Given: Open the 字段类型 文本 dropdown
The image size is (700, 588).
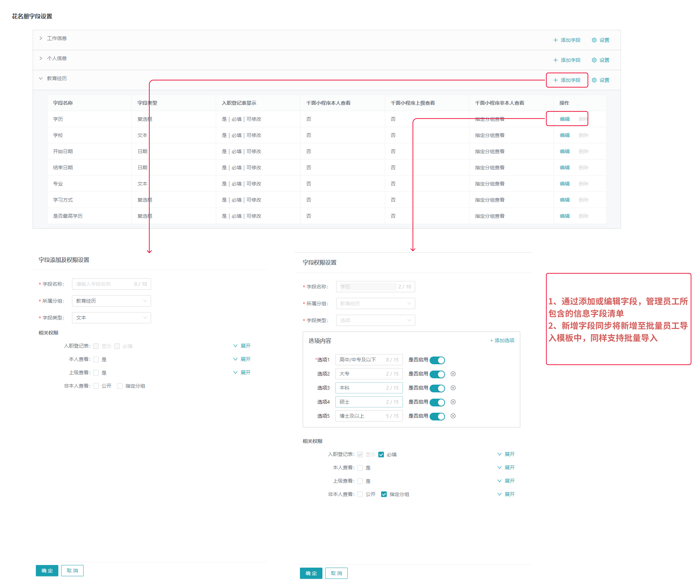Looking at the screenshot, I should [x=111, y=317].
